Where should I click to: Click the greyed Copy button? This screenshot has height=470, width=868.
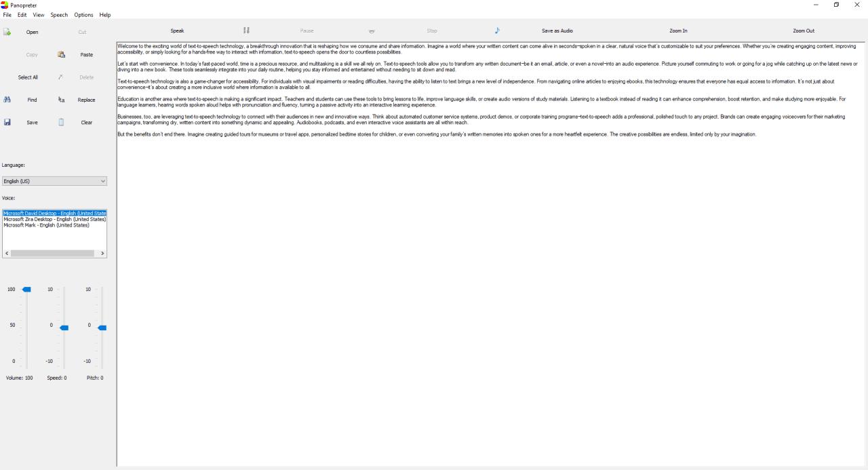[x=32, y=54]
